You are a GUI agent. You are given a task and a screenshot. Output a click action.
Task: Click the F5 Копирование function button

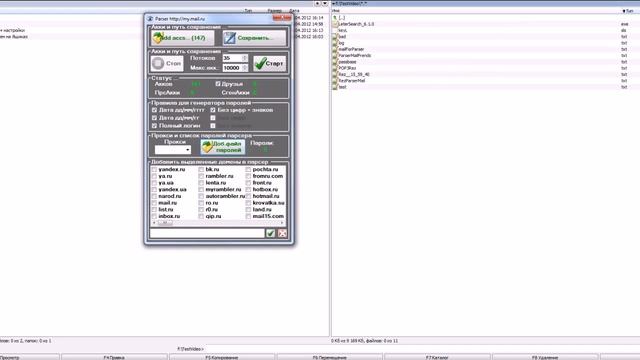tap(222, 357)
